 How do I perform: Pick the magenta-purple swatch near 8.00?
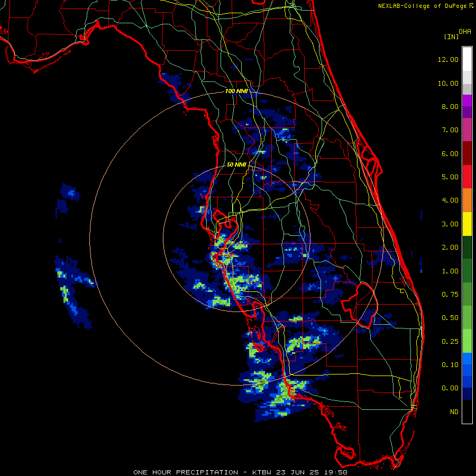pos(467,100)
